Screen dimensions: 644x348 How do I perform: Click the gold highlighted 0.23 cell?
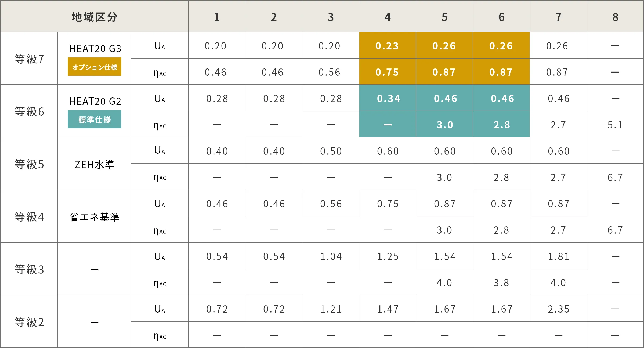tap(387, 46)
